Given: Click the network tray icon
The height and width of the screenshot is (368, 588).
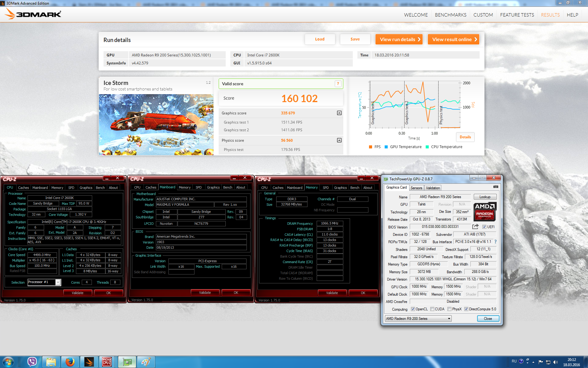Looking at the screenshot, I should [548, 362].
